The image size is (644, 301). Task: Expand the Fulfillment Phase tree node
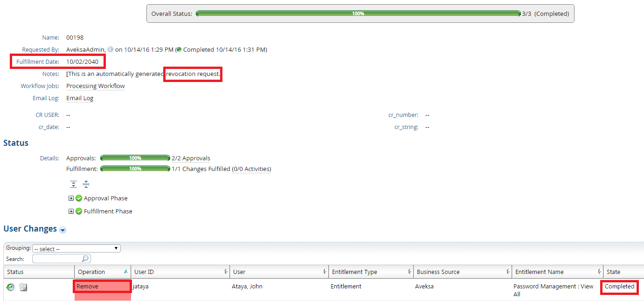click(x=71, y=211)
